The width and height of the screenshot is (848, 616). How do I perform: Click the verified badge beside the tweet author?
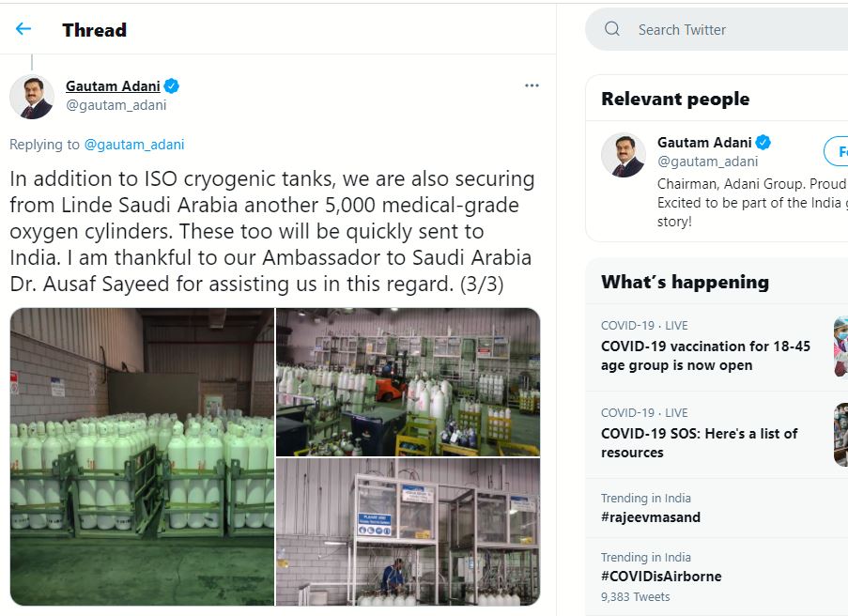pos(172,86)
